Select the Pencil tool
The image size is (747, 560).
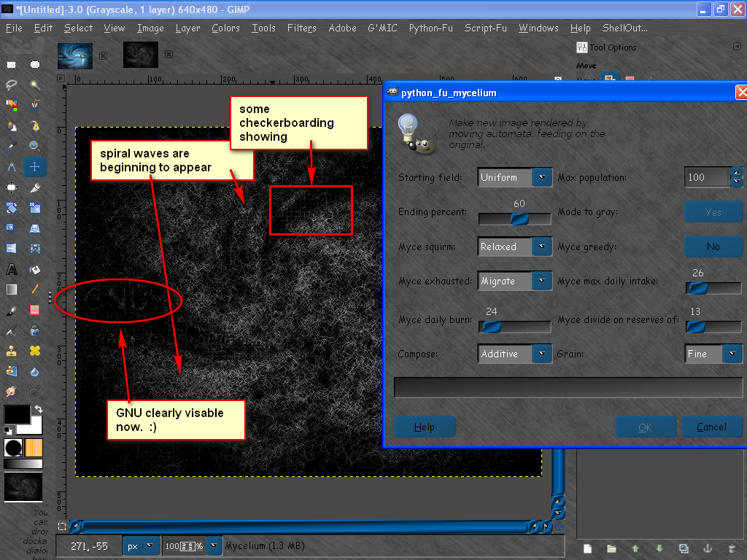coord(35,289)
